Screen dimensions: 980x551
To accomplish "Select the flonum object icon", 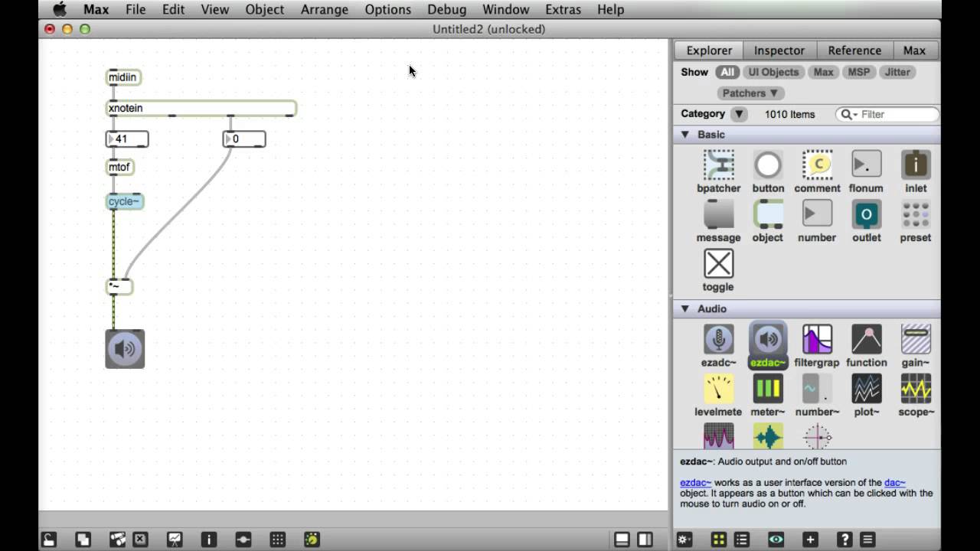I will coord(867,165).
